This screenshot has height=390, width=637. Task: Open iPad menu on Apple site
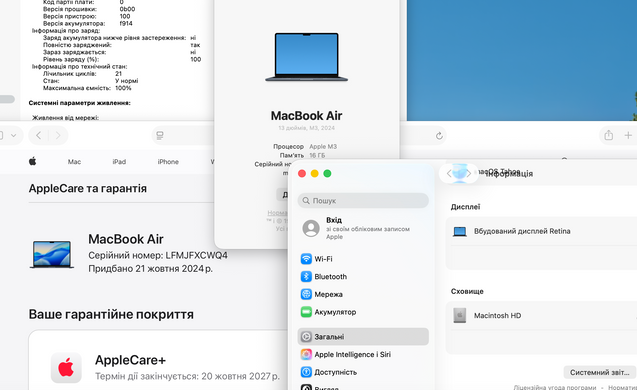click(x=119, y=162)
